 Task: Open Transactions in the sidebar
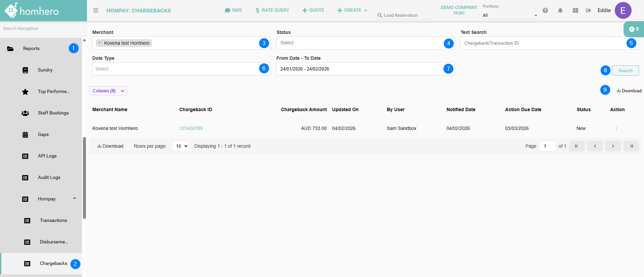click(x=53, y=220)
